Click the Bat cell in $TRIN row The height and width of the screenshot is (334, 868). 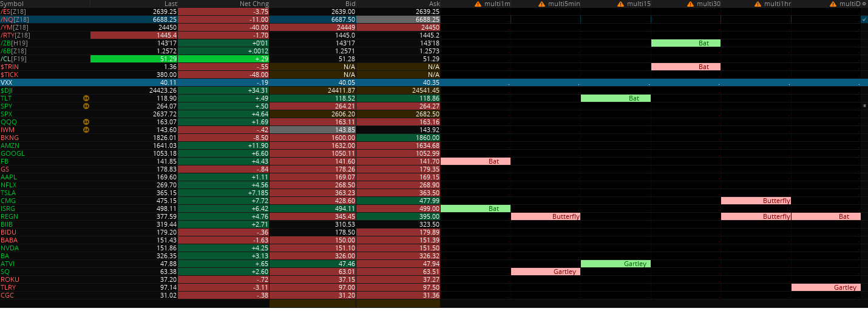tap(686, 67)
